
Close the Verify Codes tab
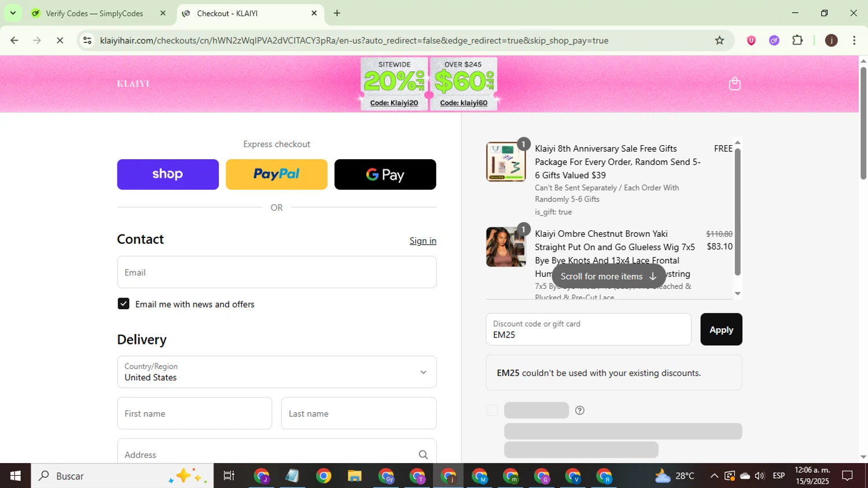pos(163,13)
